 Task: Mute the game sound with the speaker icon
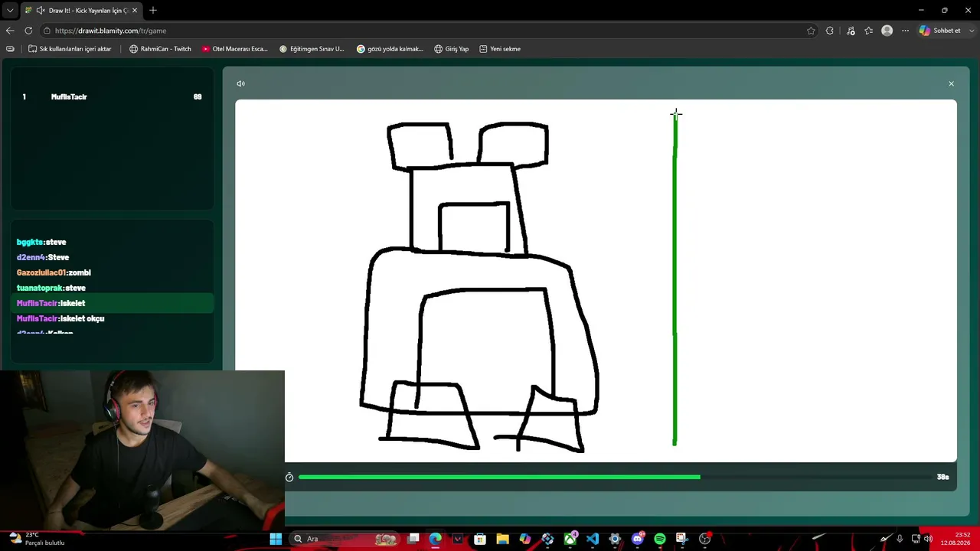click(240, 83)
